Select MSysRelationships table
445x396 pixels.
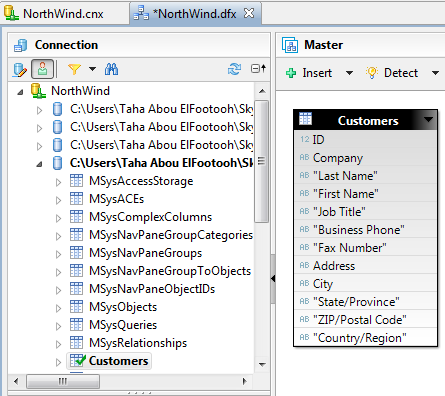tap(138, 343)
